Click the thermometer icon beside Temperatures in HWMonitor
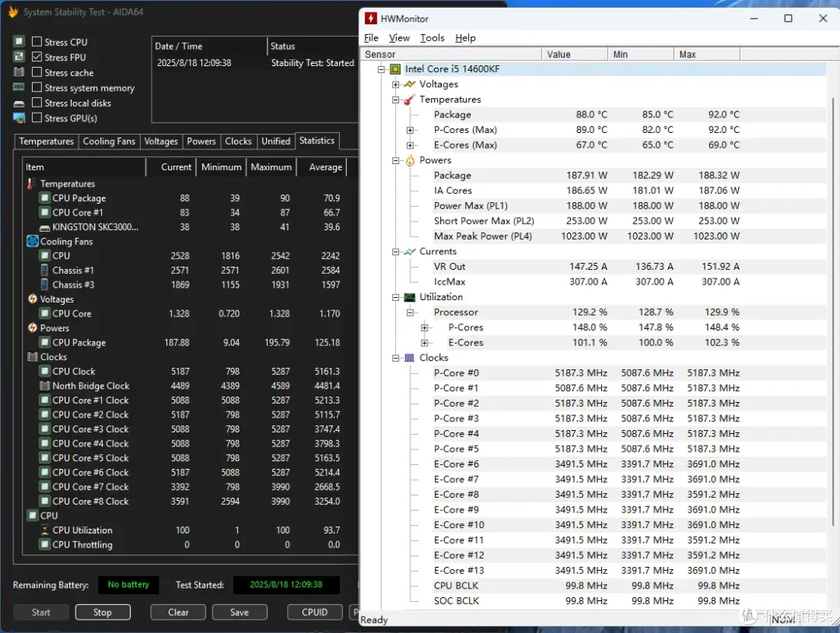840x633 pixels. click(410, 100)
